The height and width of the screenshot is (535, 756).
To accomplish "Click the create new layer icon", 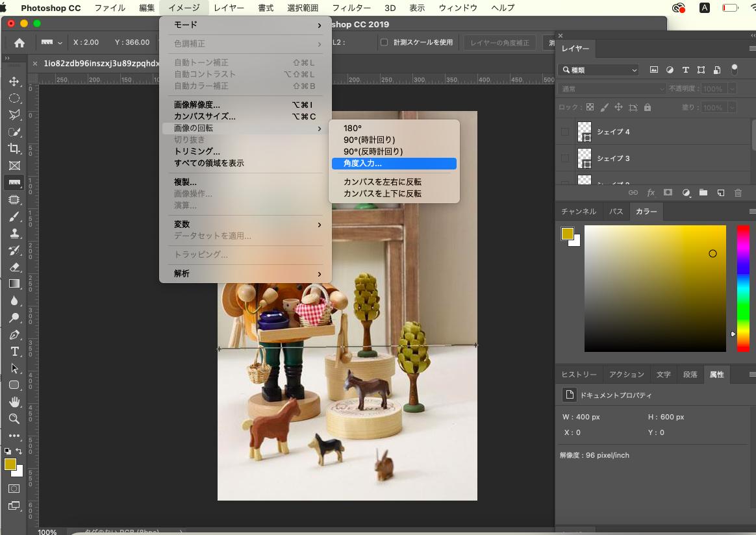I will coord(720,193).
